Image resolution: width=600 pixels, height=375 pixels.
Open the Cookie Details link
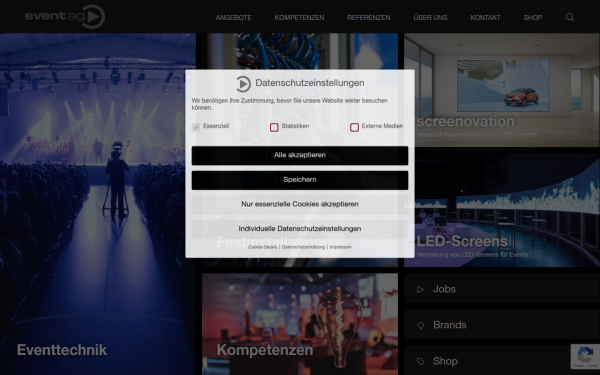pyautogui.click(x=262, y=247)
